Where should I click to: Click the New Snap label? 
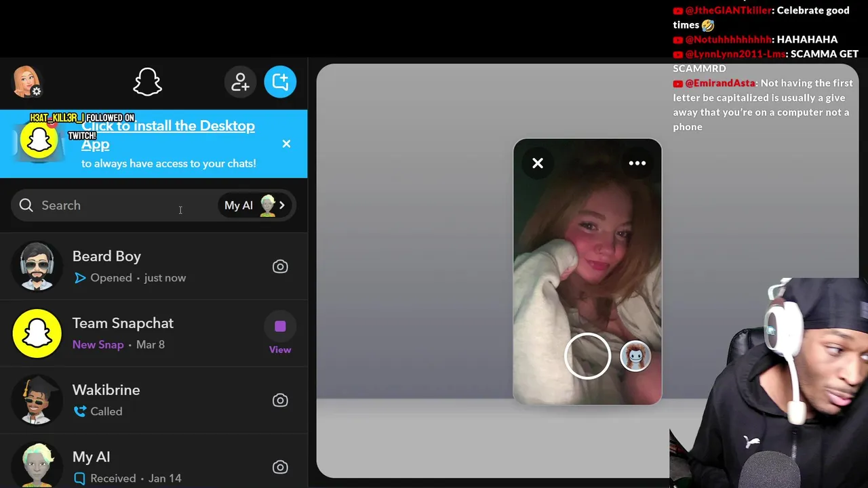98,344
